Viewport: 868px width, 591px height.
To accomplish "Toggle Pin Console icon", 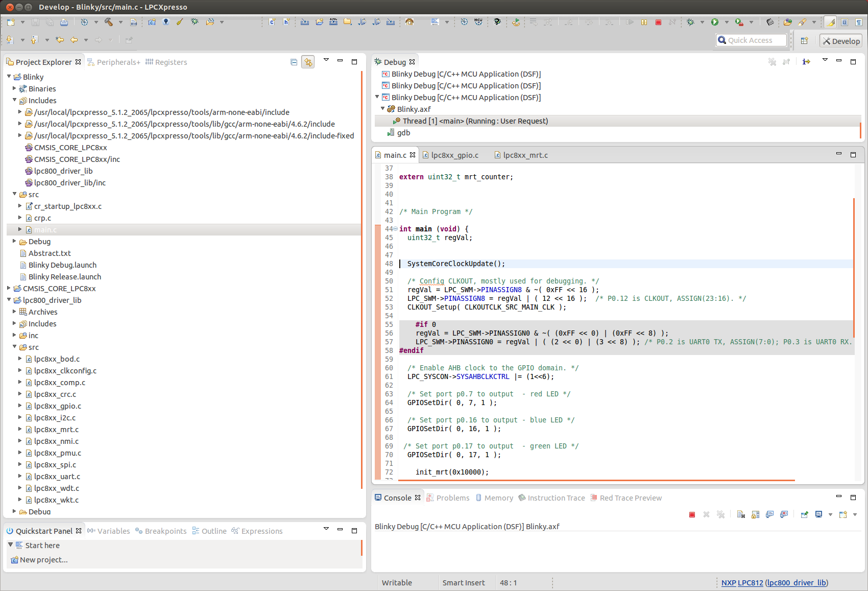I will [x=804, y=514].
